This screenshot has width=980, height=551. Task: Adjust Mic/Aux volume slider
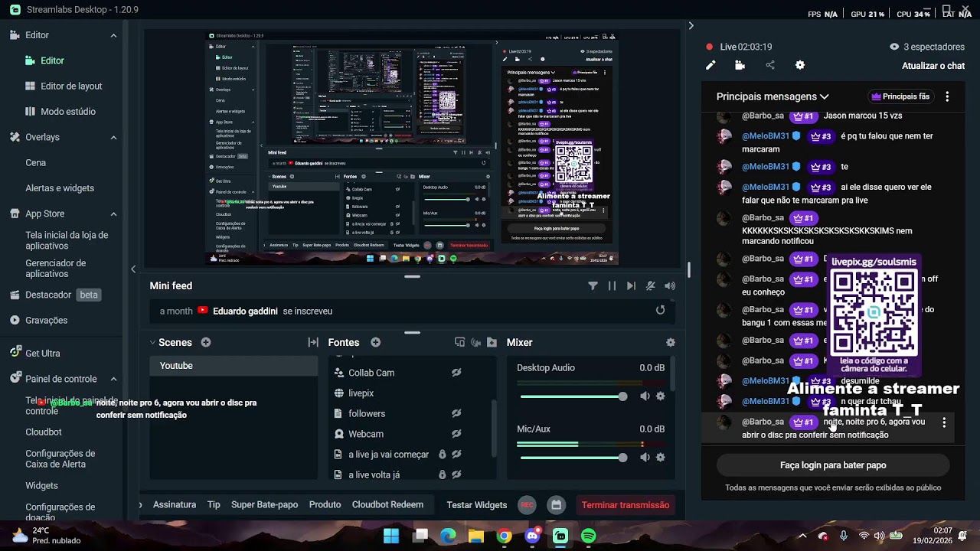click(x=573, y=458)
